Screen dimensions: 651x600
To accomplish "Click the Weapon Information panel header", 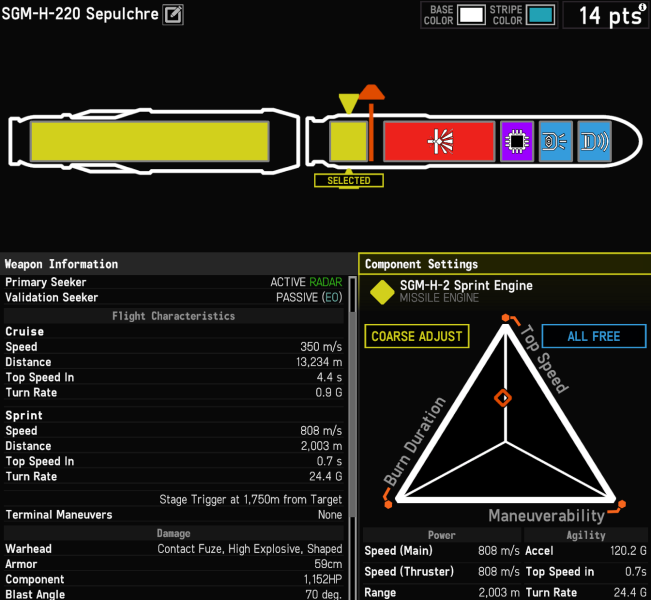I will click(x=178, y=264).
